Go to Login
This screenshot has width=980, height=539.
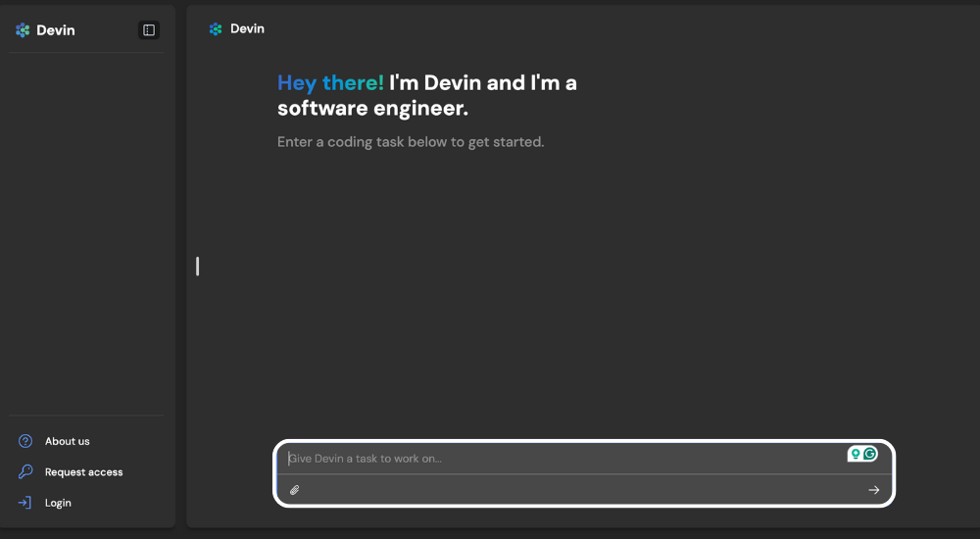point(58,503)
